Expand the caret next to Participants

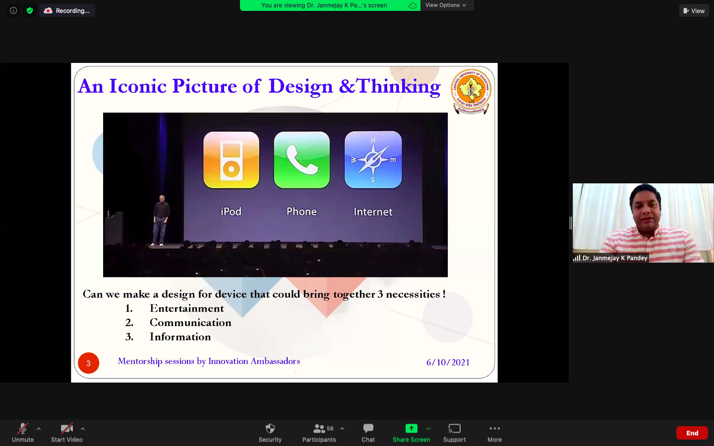pyautogui.click(x=342, y=429)
